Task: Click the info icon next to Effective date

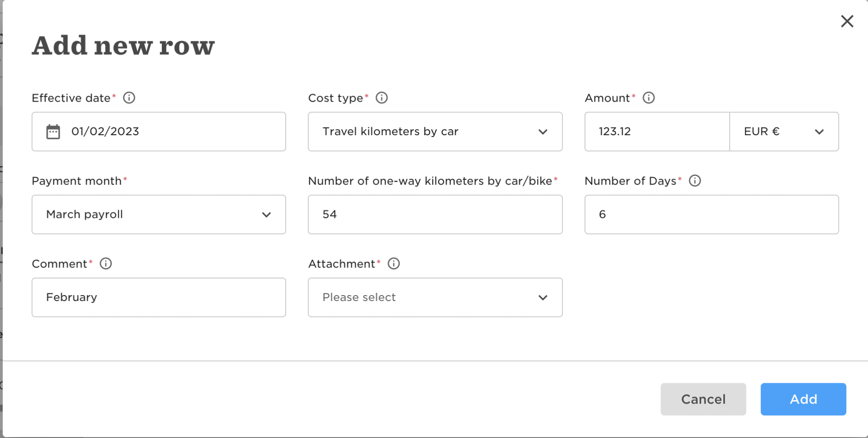Action: click(x=129, y=98)
